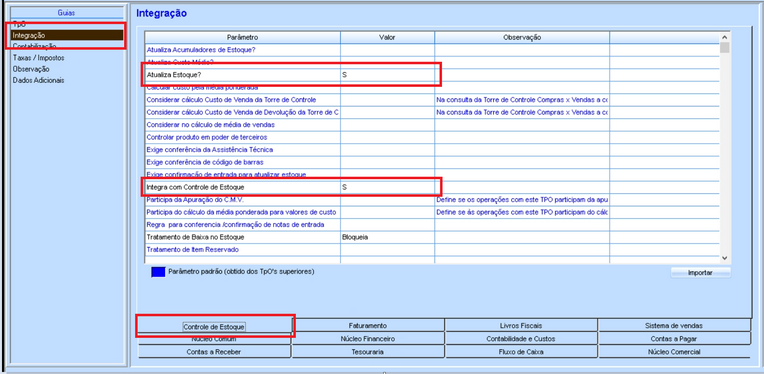Open the Dados Adicionais guide
764x374 pixels.
click(x=38, y=80)
